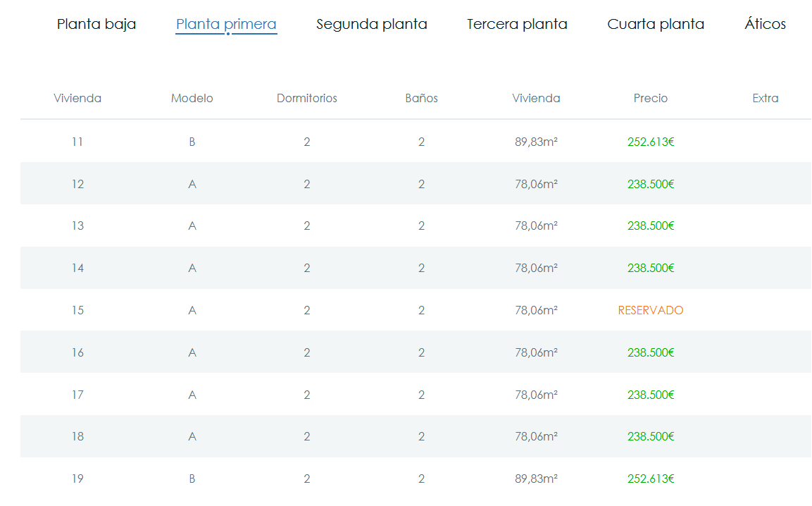Open the Áticos tab
The height and width of the screenshot is (506, 812).
[x=765, y=24]
